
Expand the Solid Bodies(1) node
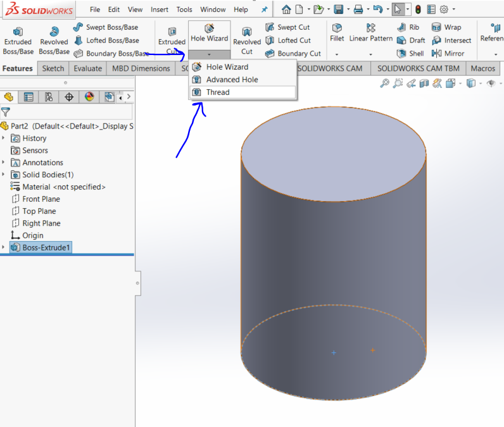point(3,175)
